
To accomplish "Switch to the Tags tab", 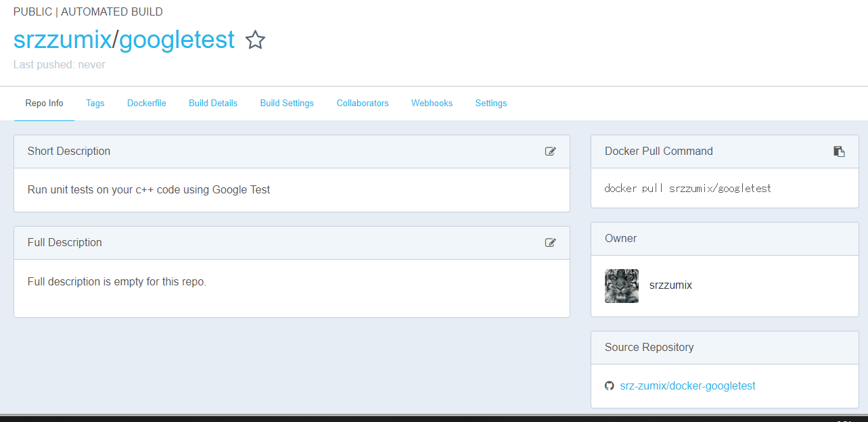I will click(95, 103).
